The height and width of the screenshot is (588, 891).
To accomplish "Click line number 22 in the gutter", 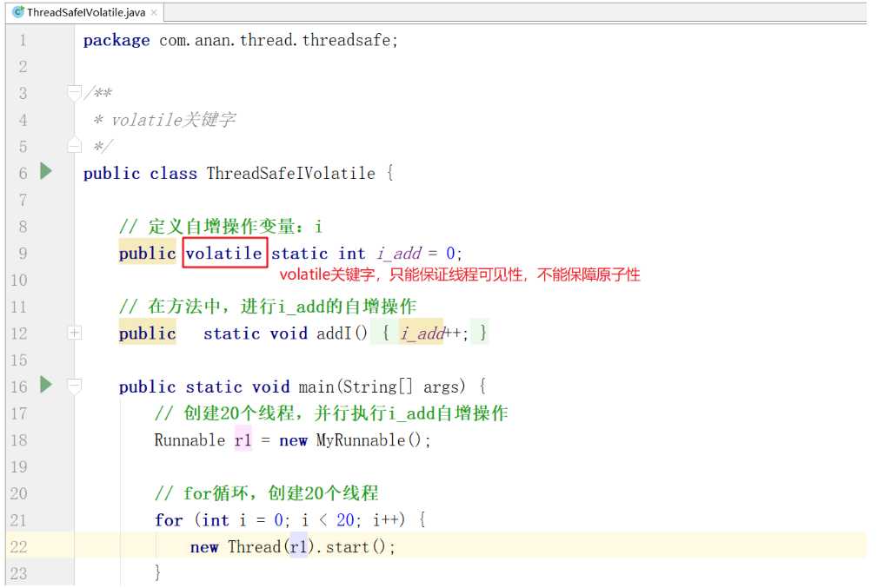I will click(x=18, y=546).
